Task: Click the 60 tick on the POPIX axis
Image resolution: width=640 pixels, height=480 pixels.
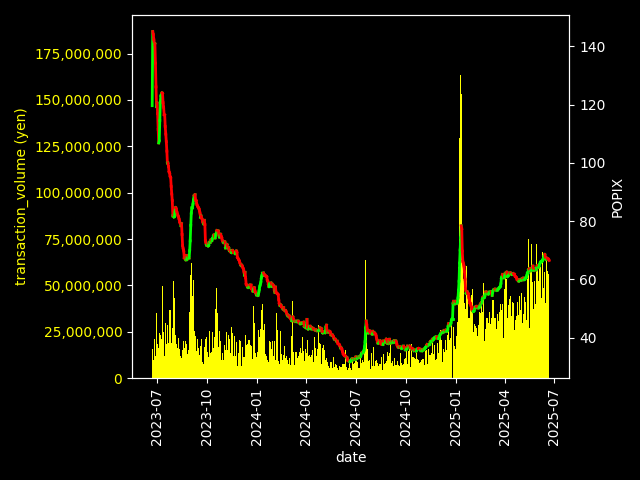Action: click(x=588, y=280)
